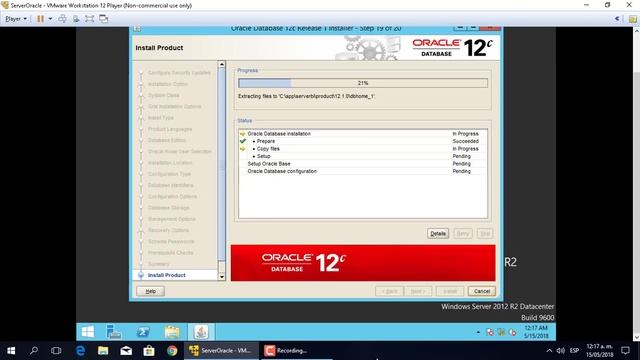Show hidden icons arrow in guest tray

[478, 332]
